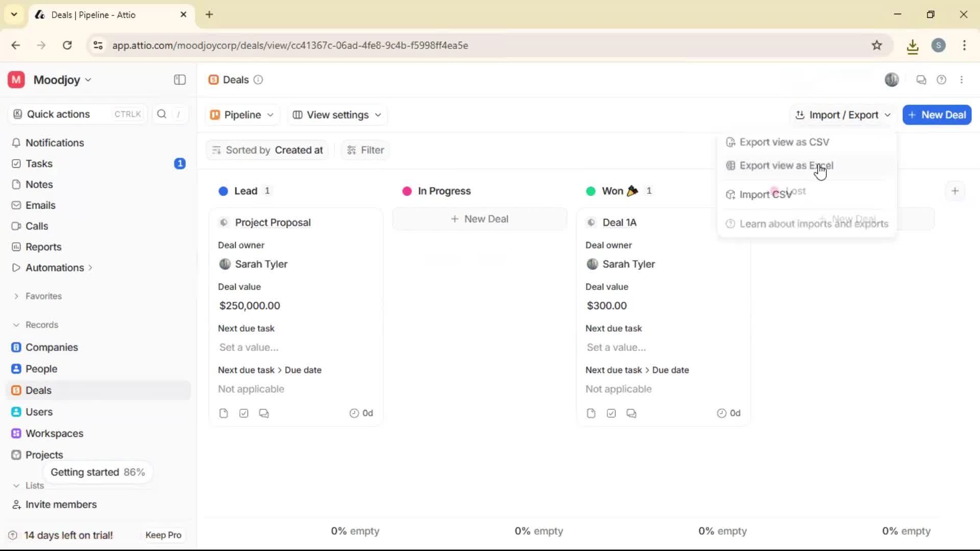The height and width of the screenshot is (551, 980).
Task: Open the tasks icon on Deal 1A card
Action: 611,413
